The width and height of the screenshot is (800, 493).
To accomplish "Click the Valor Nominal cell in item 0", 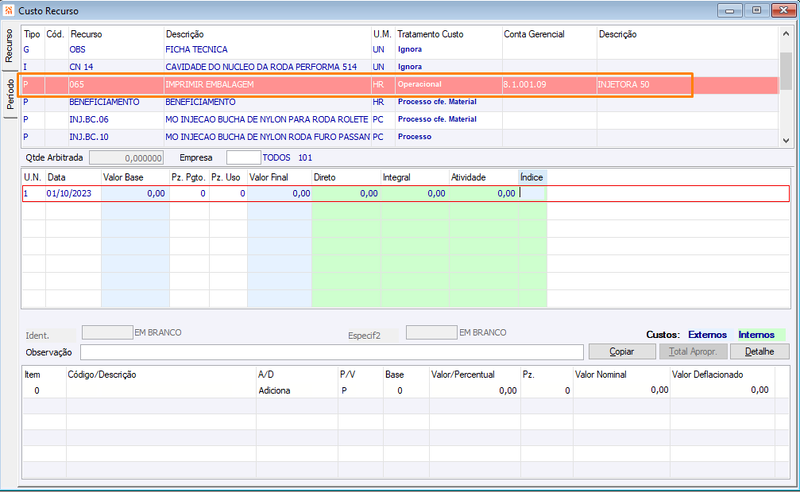I will tap(621, 390).
